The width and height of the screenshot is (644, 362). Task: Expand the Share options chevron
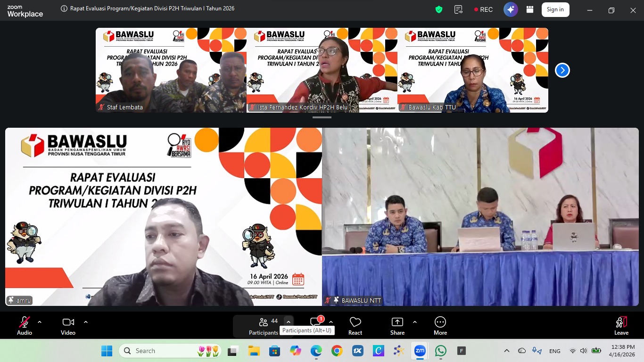(415, 322)
